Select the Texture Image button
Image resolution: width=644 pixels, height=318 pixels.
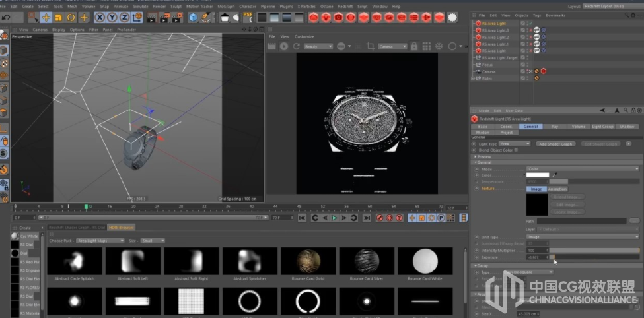tap(536, 189)
